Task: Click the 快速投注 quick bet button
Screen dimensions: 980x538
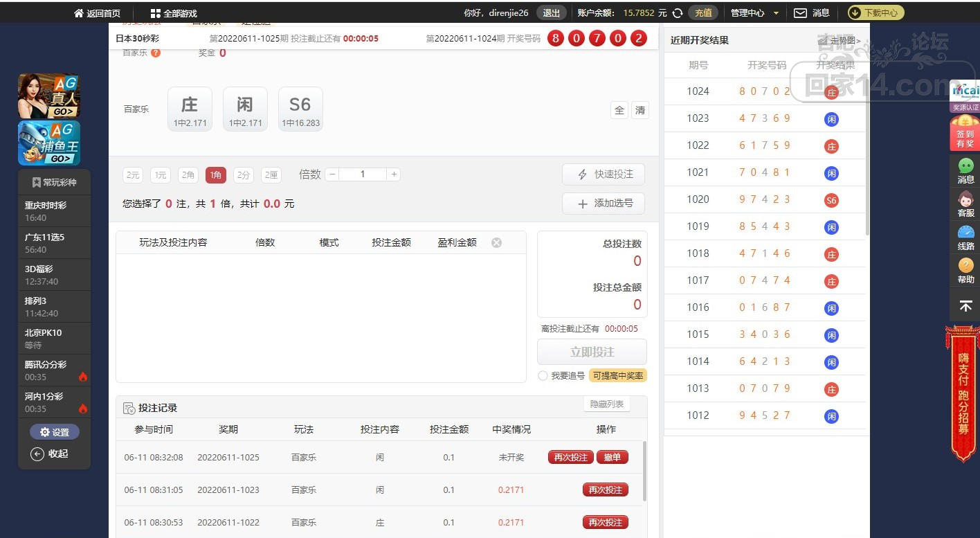Action: pos(604,174)
